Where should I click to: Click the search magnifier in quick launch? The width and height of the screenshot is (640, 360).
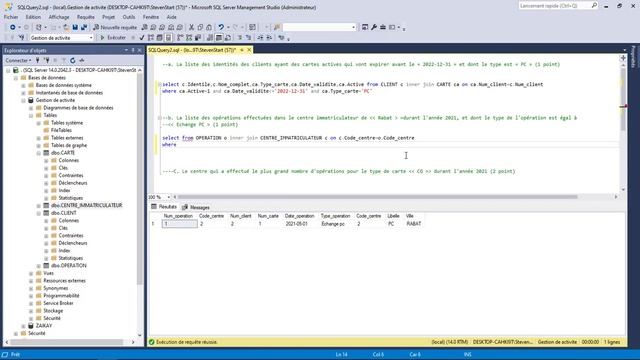[594, 6]
